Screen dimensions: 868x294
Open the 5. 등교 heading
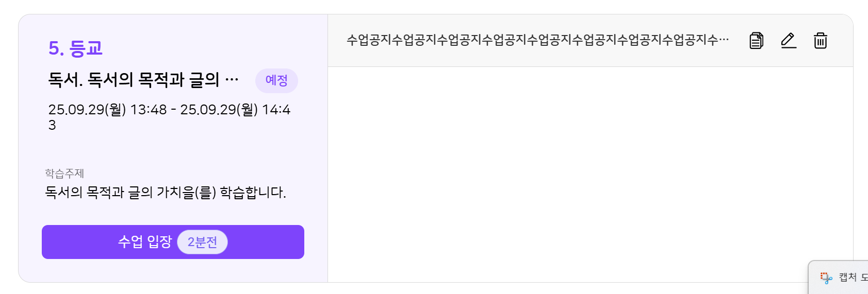pyautogui.click(x=75, y=48)
